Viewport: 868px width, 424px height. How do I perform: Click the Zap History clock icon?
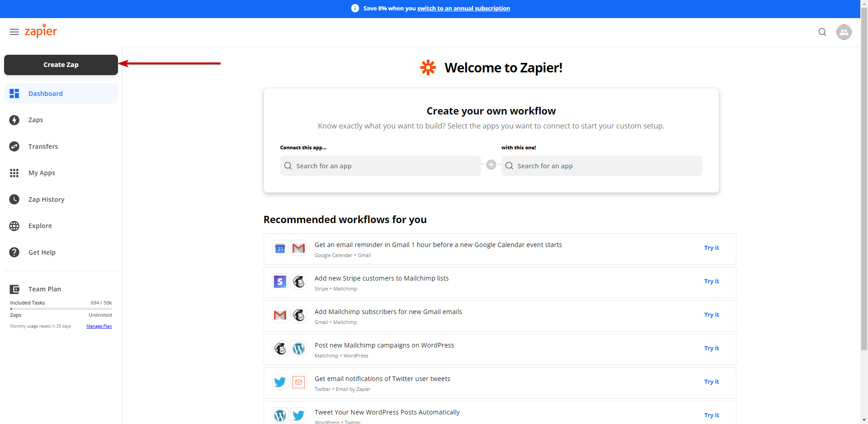click(14, 200)
